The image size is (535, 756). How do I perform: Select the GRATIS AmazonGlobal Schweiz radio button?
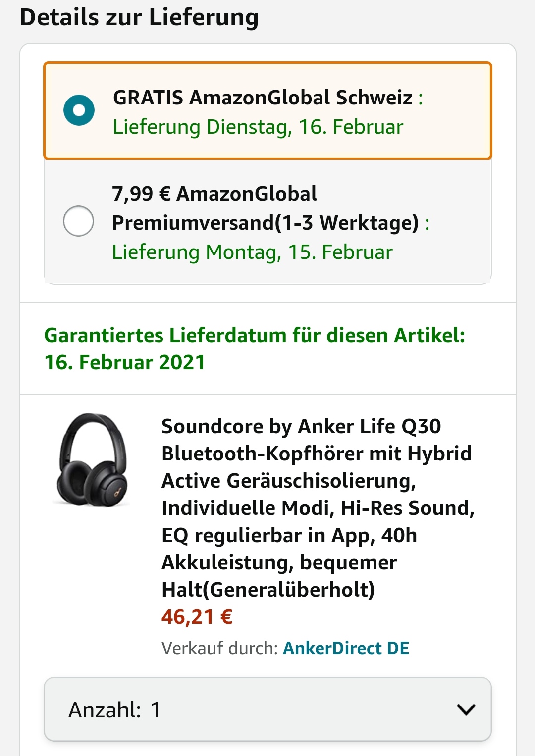(79, 110)
